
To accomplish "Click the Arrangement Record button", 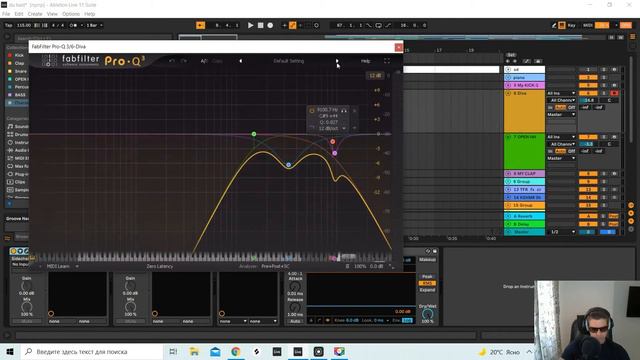I will coord(270,25).
